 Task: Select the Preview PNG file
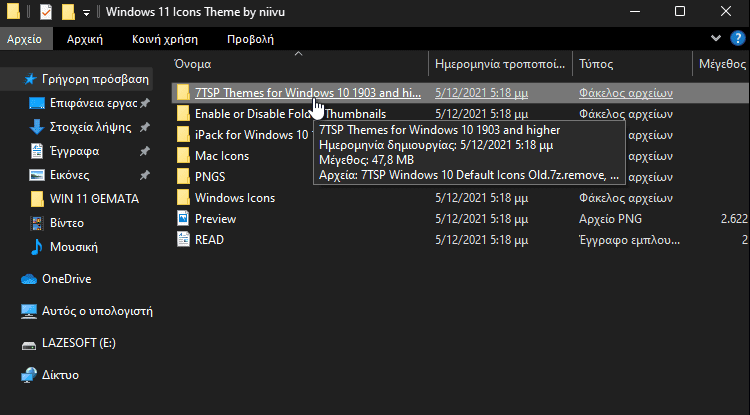[215, 219]
